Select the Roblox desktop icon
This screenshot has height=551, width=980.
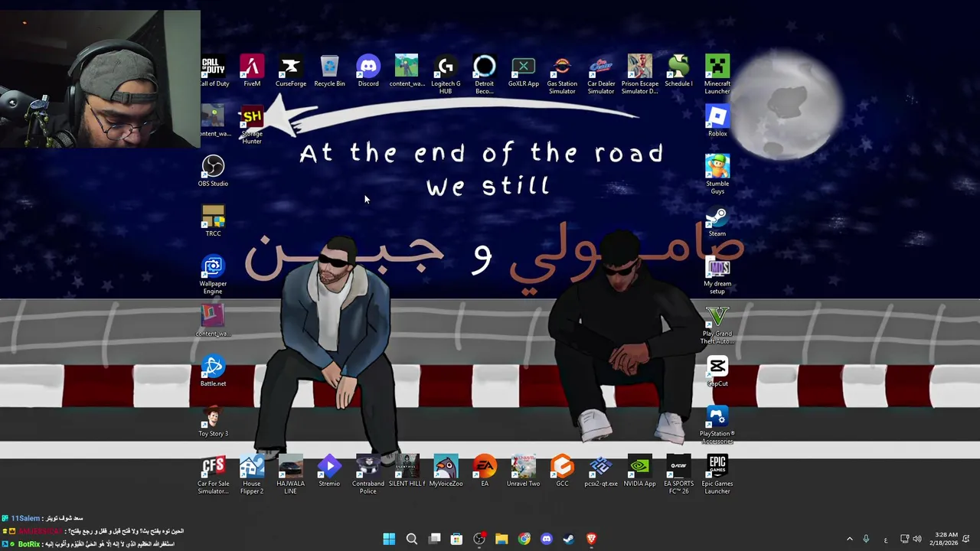tap(717, 121)
